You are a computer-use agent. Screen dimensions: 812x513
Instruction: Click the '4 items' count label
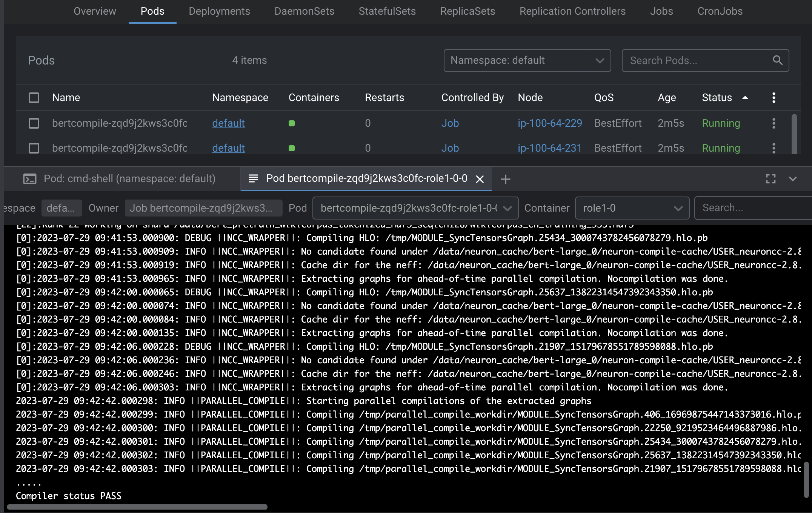249,60
